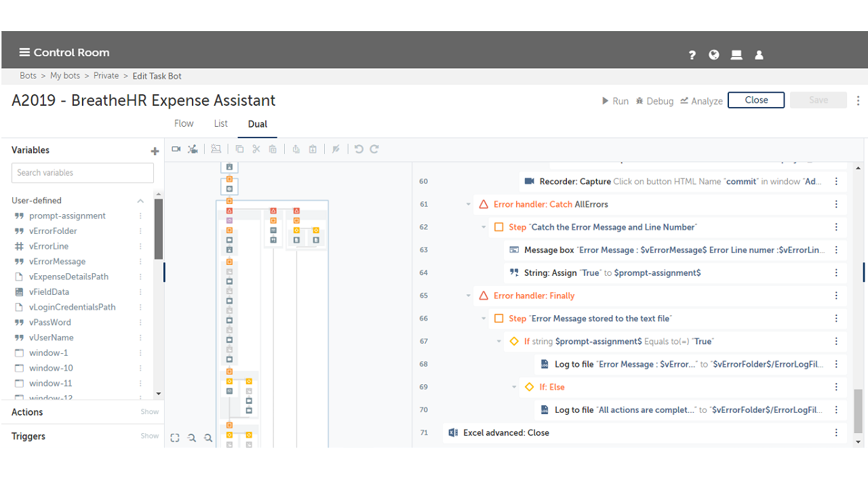Go to Bots in the breadcrumb
This screenshot has width=868, height=488.
click(x=28, y=76)
